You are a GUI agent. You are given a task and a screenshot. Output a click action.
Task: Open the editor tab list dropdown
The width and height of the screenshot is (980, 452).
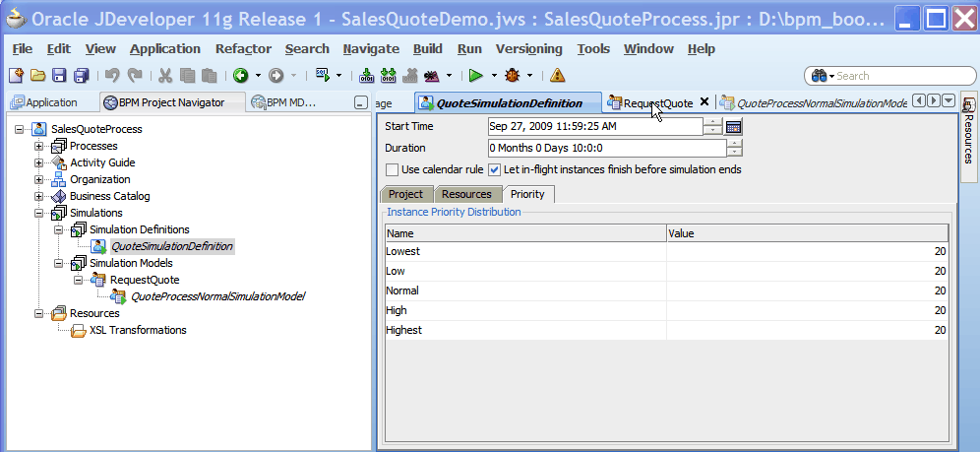pyautogui.click(x=949, y=100)
